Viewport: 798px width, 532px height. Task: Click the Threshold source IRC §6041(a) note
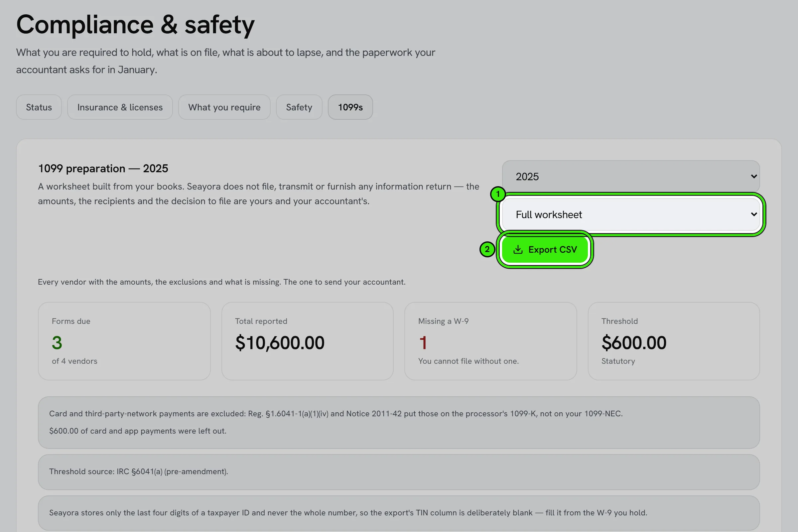[x=399, y=472]
